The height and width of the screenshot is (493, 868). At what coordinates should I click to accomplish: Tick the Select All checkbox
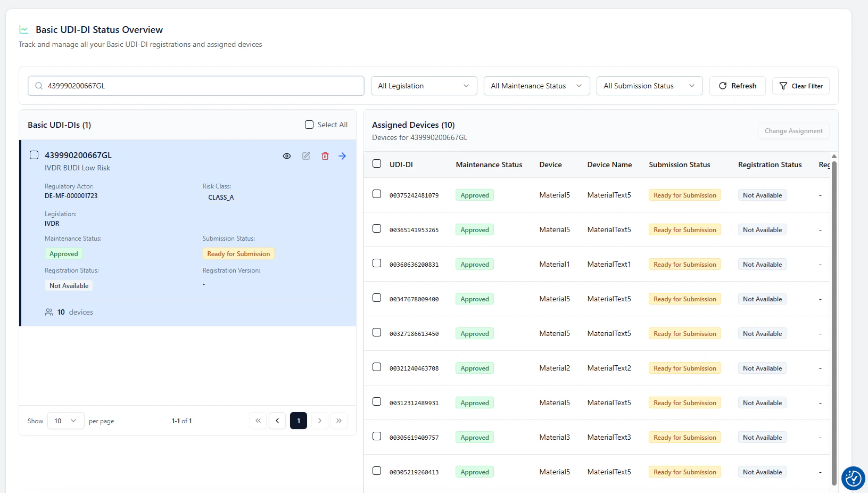coord(309,125)
